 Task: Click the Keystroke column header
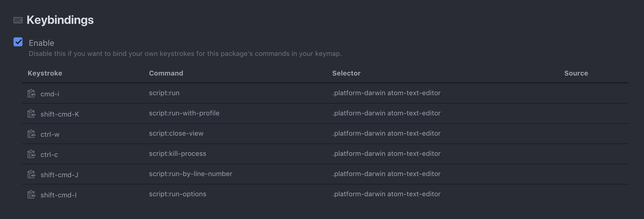45,73
